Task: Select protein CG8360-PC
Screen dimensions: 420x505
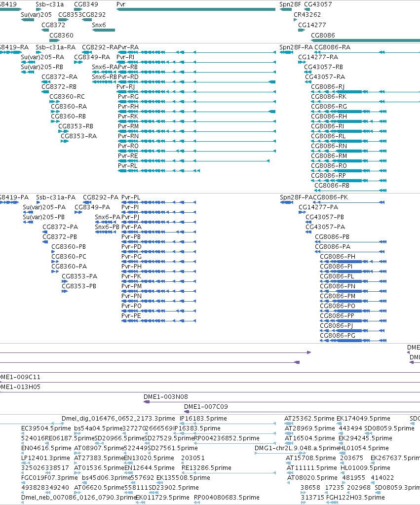Action: pos(55,262)
